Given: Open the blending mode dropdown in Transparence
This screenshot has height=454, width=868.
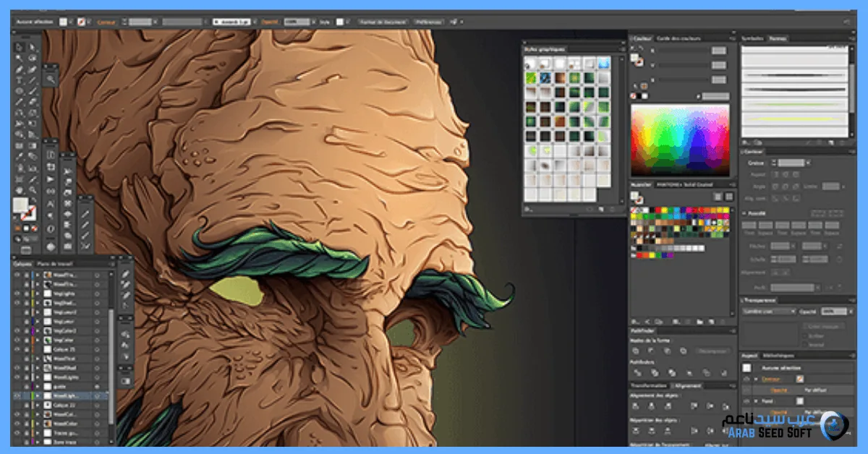Looking at the screenshot, I should [x=769, y=312].
